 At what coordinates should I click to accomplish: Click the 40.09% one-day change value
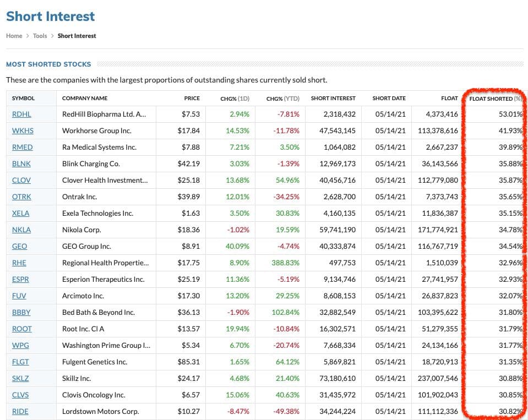tap(237, 246)
